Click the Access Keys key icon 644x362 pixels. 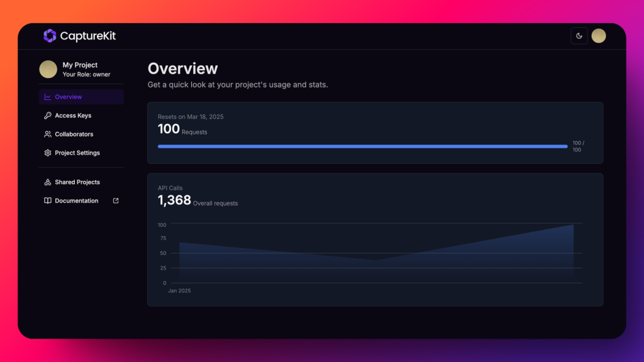click(48, 116)
